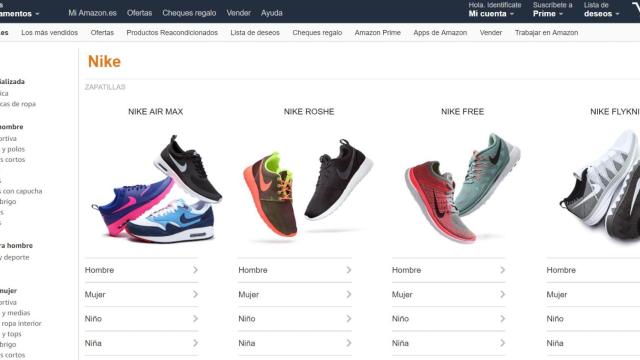
Task: Click the chevron beside Niño in Air Max
Action: point(196,319)
